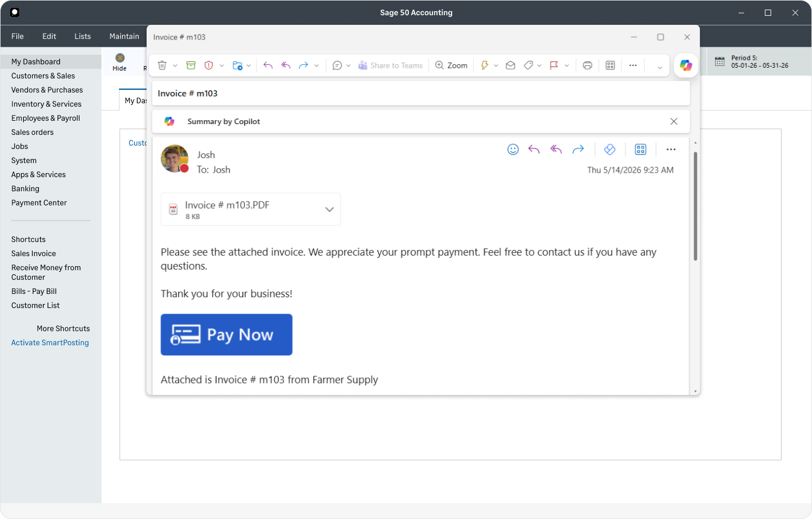Open the Lists menu
Viewport: 812px width, 519px height.
tap(82, 36)
